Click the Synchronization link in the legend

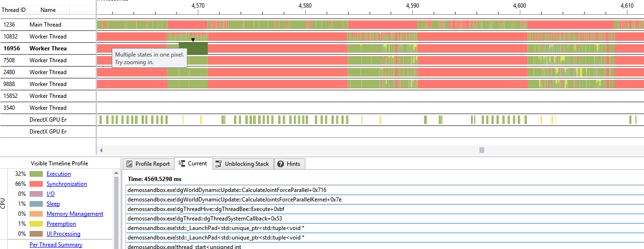tap(67, 184)
